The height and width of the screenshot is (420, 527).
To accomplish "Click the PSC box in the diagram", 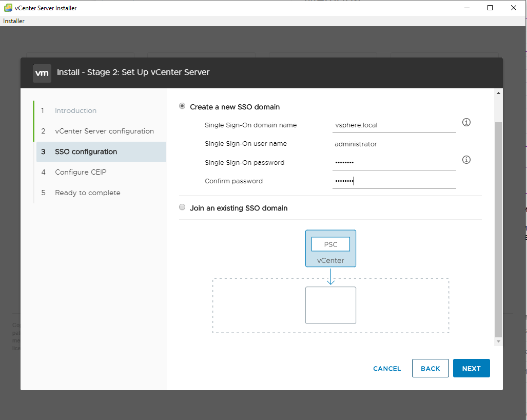I will point(330,244).
